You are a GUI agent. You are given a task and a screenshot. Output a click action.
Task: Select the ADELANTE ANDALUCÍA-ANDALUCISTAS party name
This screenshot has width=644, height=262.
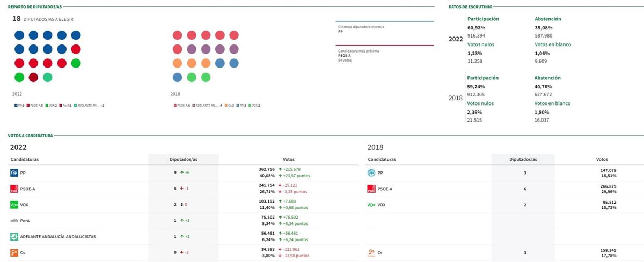click(x=57, y=237)
